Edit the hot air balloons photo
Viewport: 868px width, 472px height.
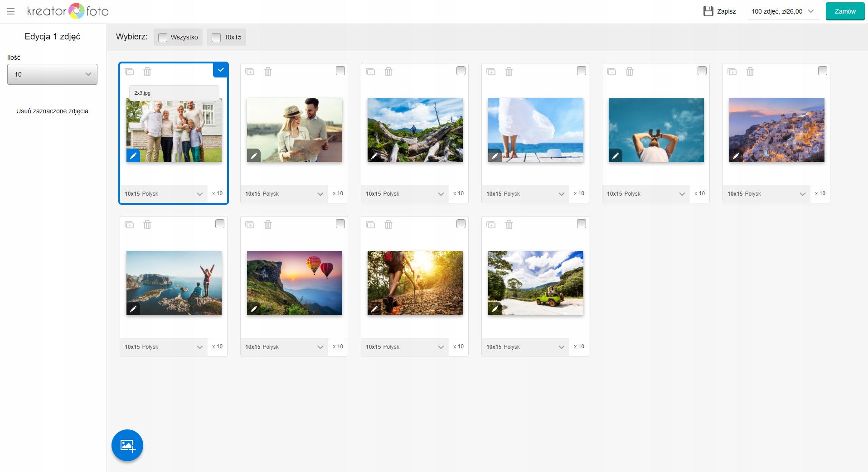pyautogui.click(x=254, y=309)
